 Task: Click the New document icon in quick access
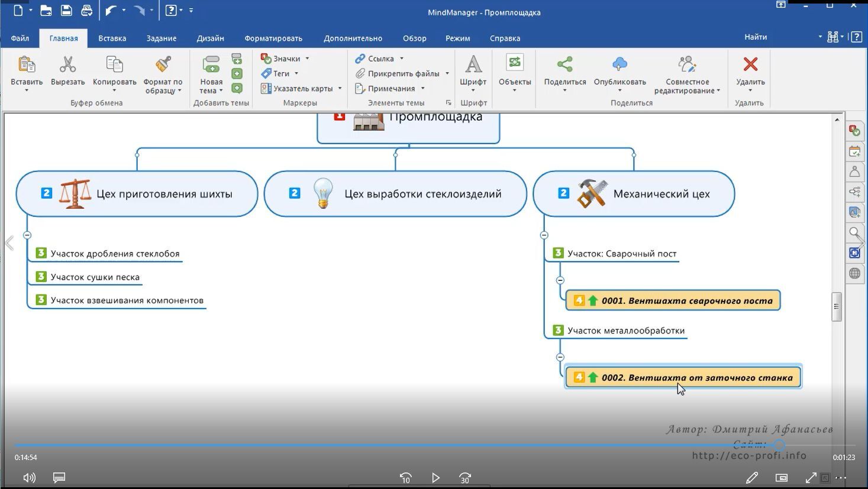[18, 10]
